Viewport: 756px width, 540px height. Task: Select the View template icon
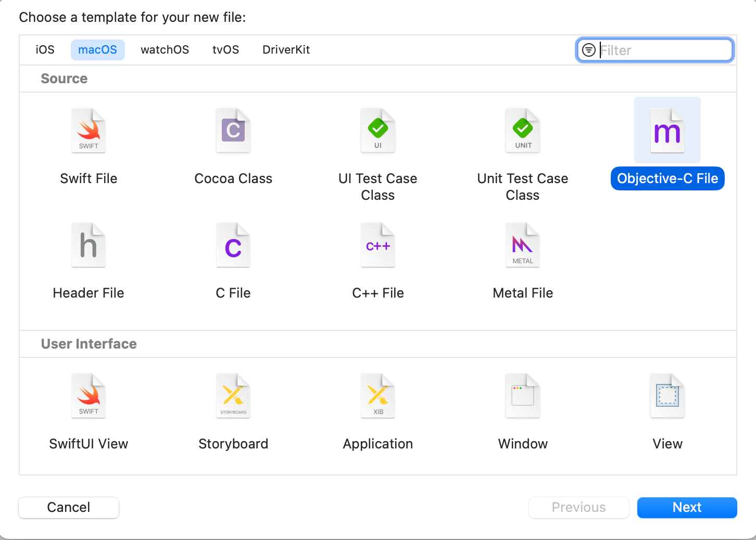coord(667,396)
